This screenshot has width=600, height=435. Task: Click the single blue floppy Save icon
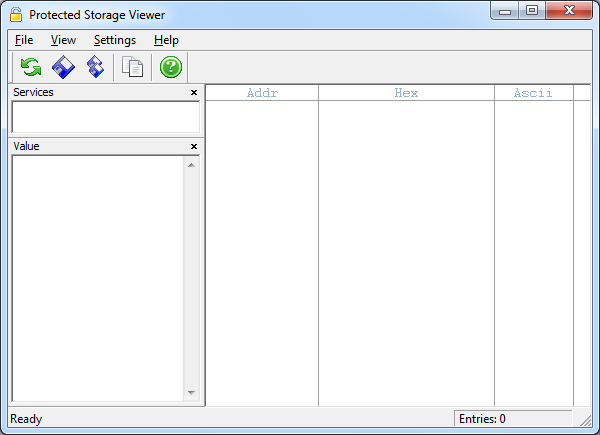(x=63, y=67)
